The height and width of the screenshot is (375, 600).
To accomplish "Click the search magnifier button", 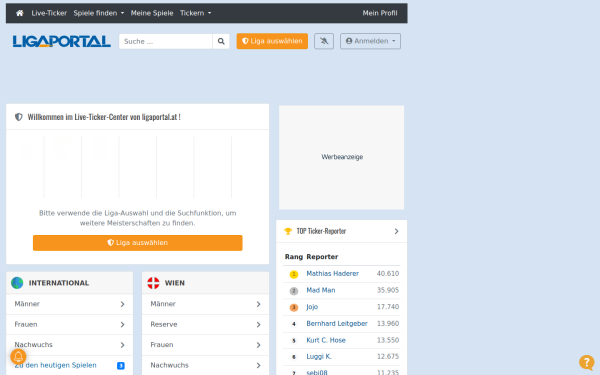I will (221, 41).
